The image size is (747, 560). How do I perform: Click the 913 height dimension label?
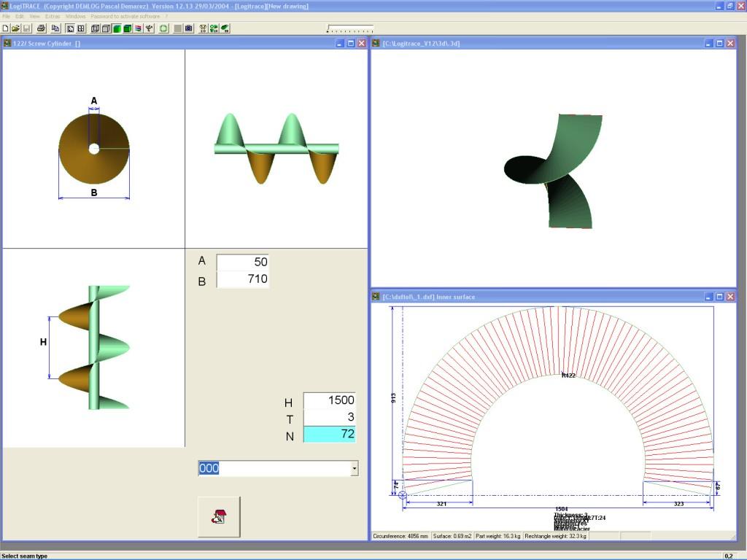(393, 398)
